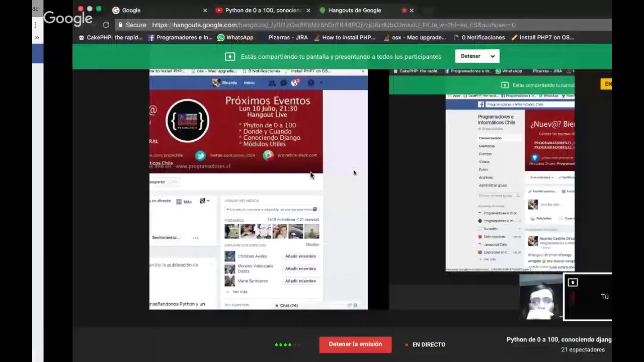644x362 pixels.
Task: Open the Programadores e In... Facebook bookmark
Action: [180, 37]
